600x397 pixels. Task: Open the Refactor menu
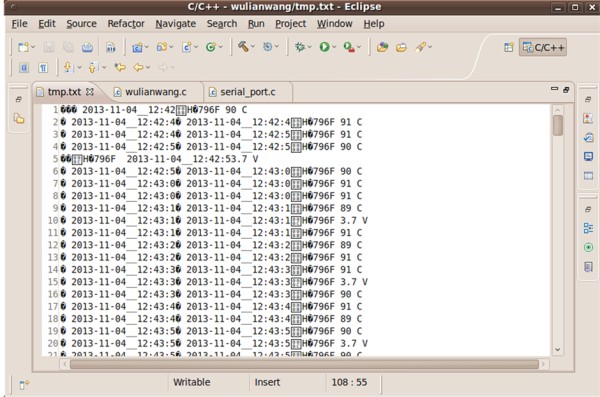pyautogui.click(x=126, y=24)
